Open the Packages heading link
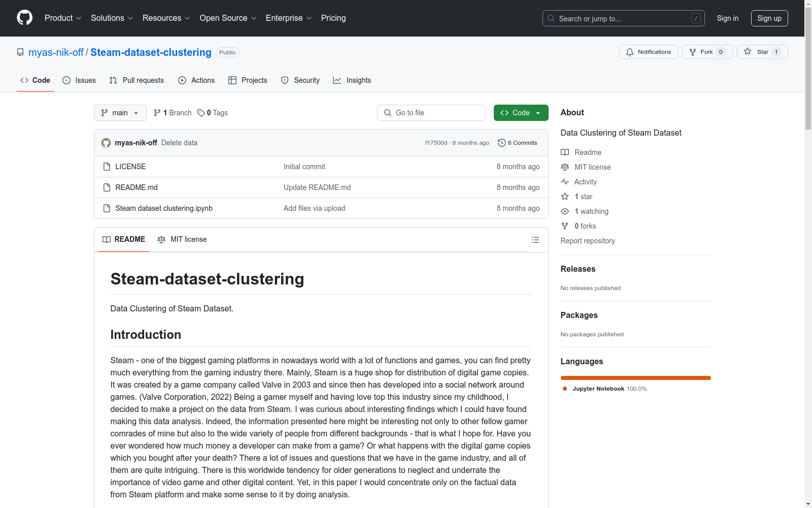Image resolution: width=812 pixels, height=508 pixels. (x=579, y=315)
